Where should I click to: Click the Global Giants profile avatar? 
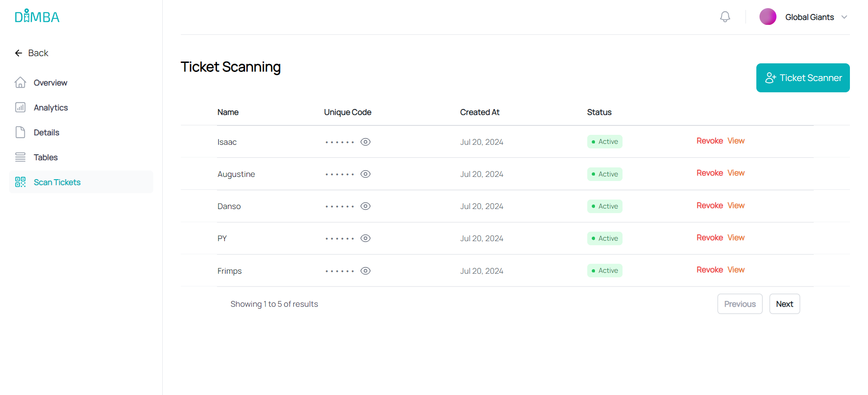pyautogui.click(x=768, y=17)
